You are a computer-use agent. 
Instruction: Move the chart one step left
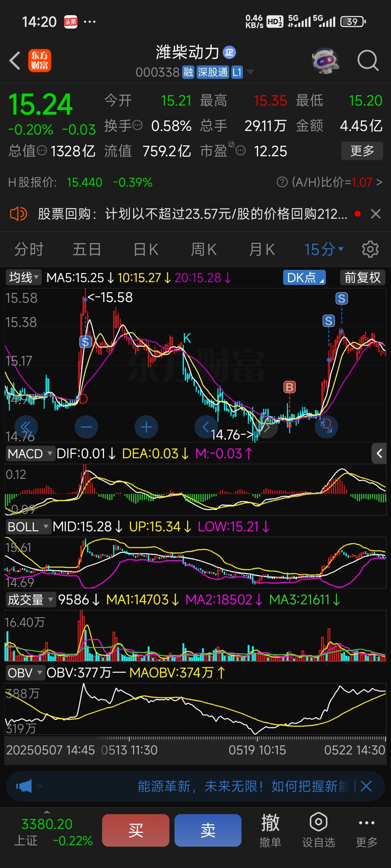(x=206, y=427)
